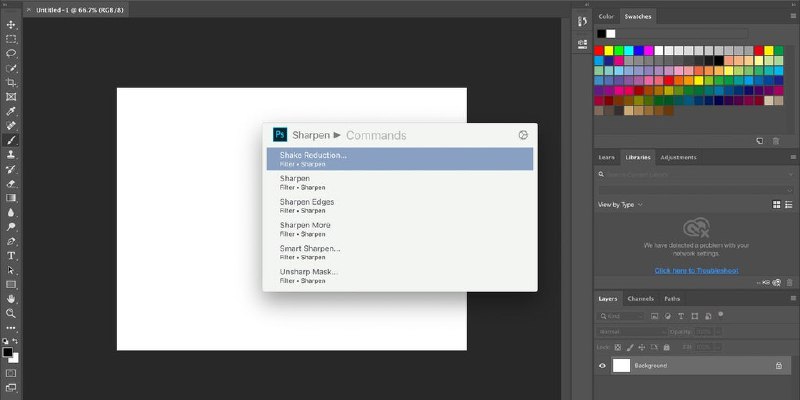Toggle lock all padlock in Lock row
This screenshot has width=800, height=400.
click(666, 347)
